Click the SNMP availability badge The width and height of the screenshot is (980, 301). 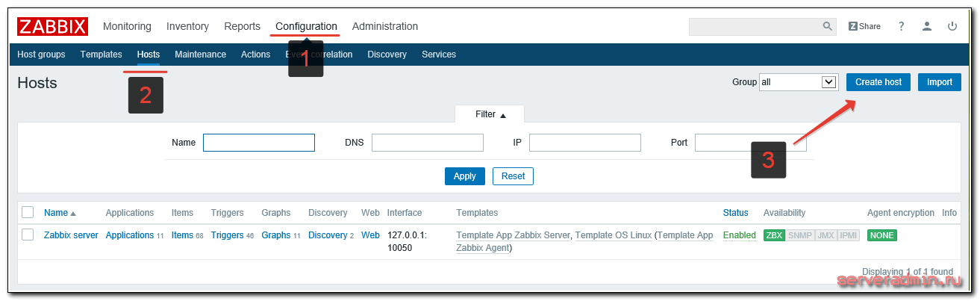click(x=800, y=235)
